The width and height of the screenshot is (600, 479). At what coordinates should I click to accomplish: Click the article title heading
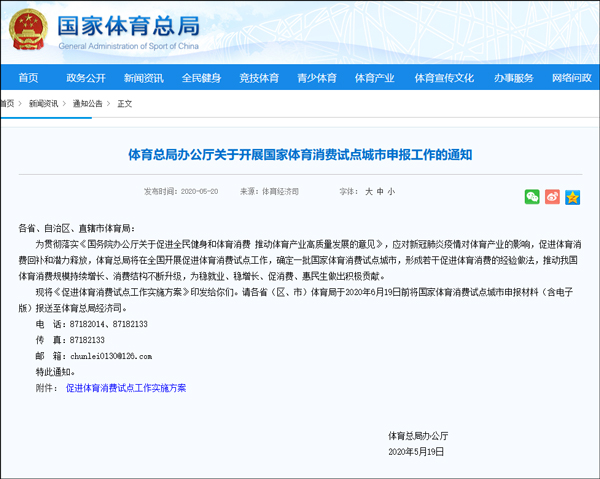[300, 155]
